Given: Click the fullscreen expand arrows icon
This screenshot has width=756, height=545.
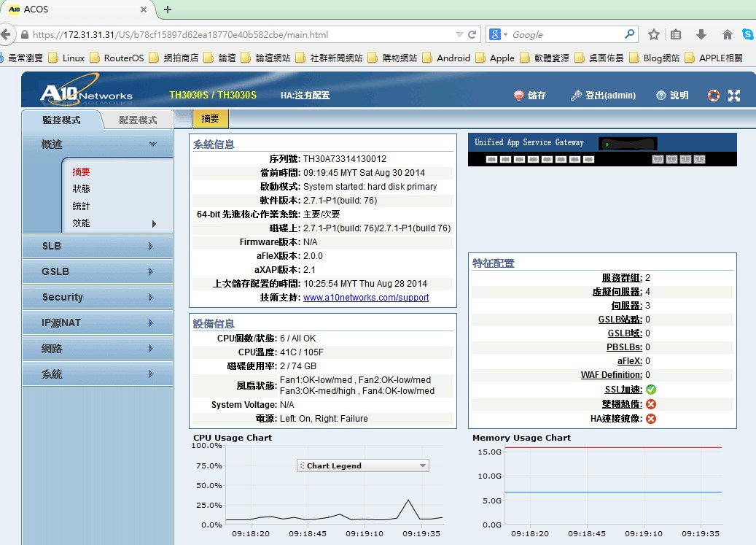Looking at the screenshot, I should pyautogui.click(x=734, y=96).
